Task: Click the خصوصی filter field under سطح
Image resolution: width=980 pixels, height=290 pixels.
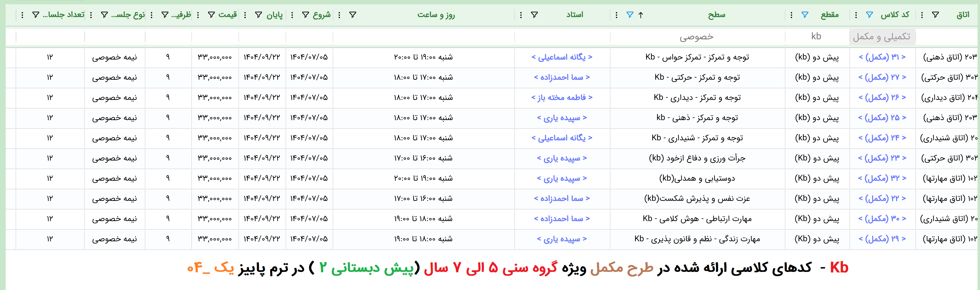Action: [x=697, y=37]
